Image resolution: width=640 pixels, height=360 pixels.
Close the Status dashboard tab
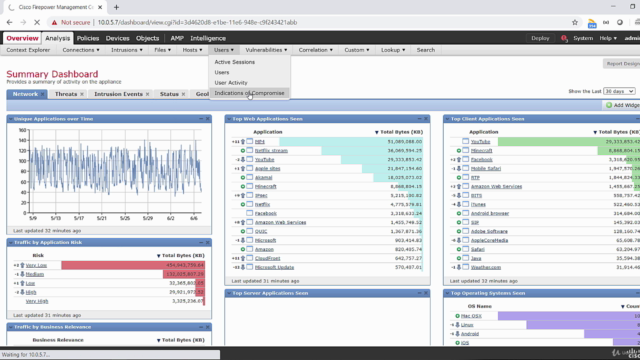point(183,94)
